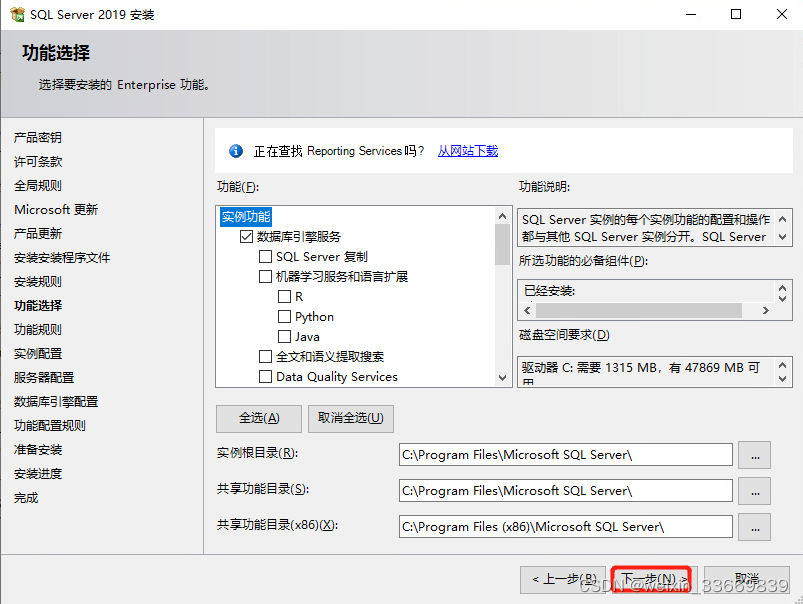803x604 pixels.
Task: Select the 实例功能 tree heading
Action: tap(246, 217)
